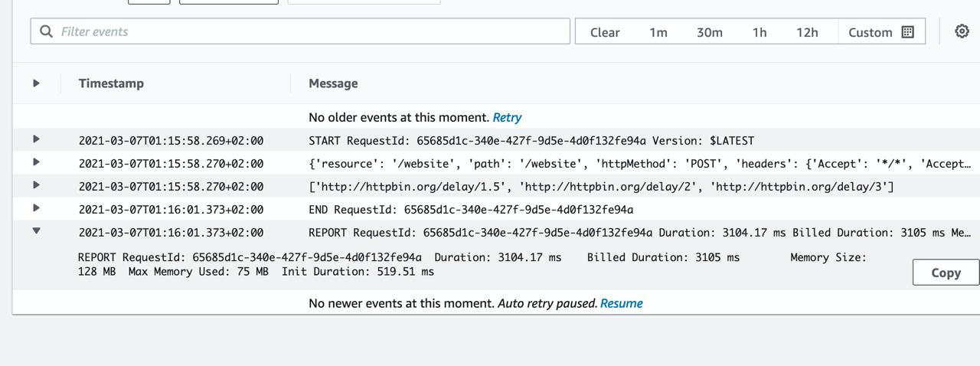The height and width of the screenshot is (366, 980).
Task: Select the 1h time range
Action: pos(759,32)
